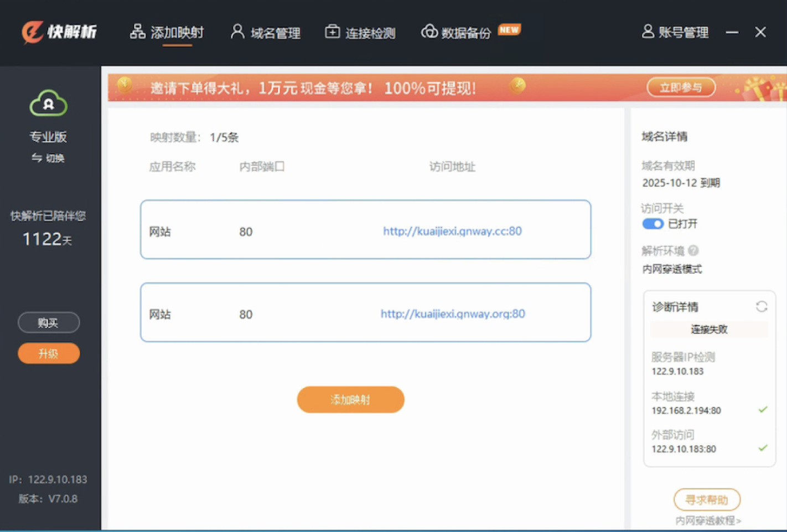Click the 访问地址 column header
Image resolution: width=787 pixels, height=532 pixels.
click(x=452, y=166)
